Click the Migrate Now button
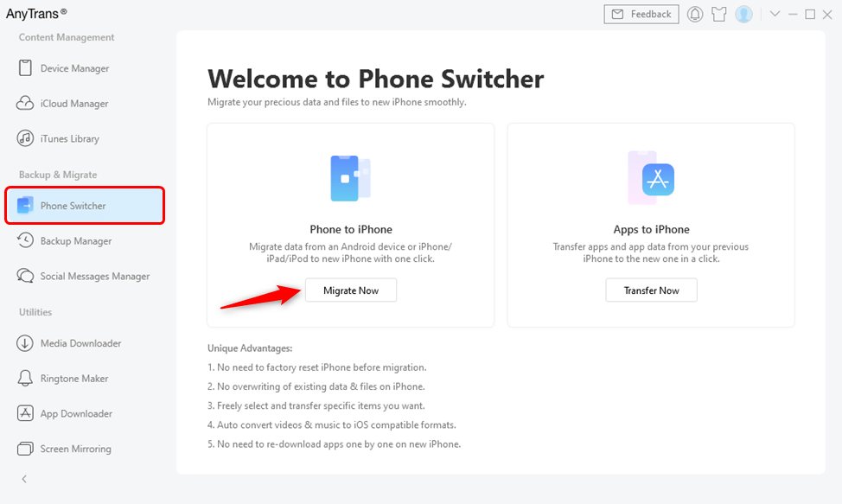This screenshot has height=504, width=842. click(x=350, y=290)
